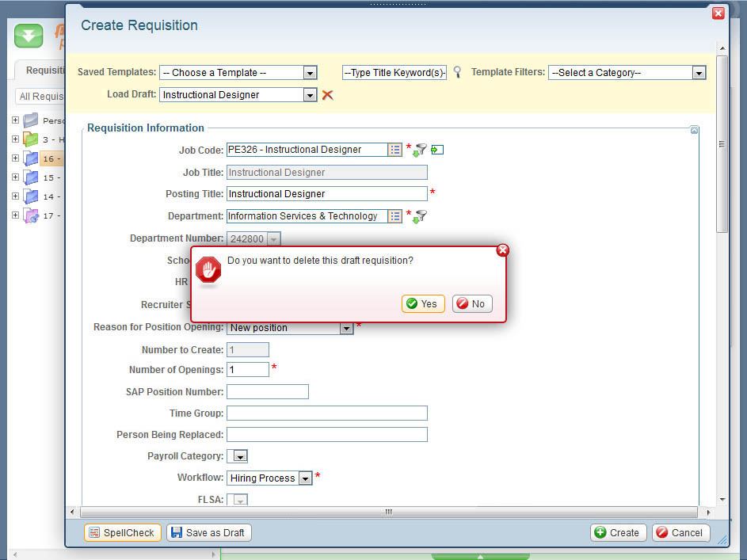Open the Saved Templates dropdown
Screen dimensions: 747x560
pyautogui.click(x=310, y=73)
